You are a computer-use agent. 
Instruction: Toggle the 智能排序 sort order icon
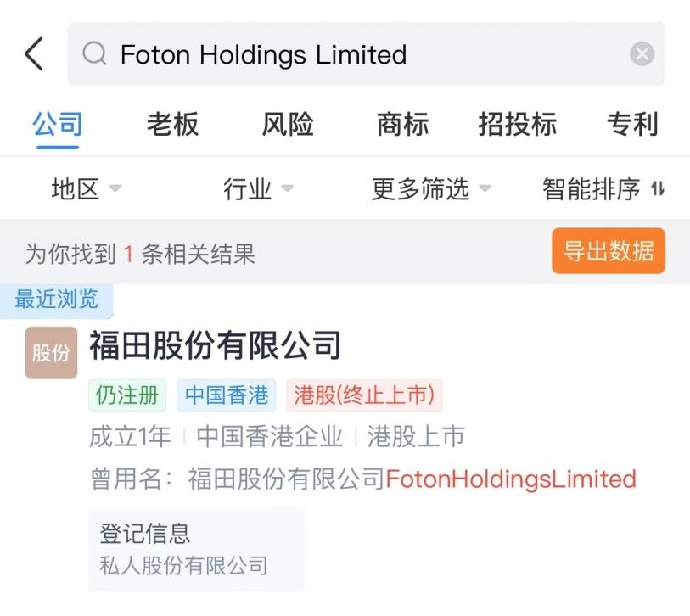(x=657, y=188)
